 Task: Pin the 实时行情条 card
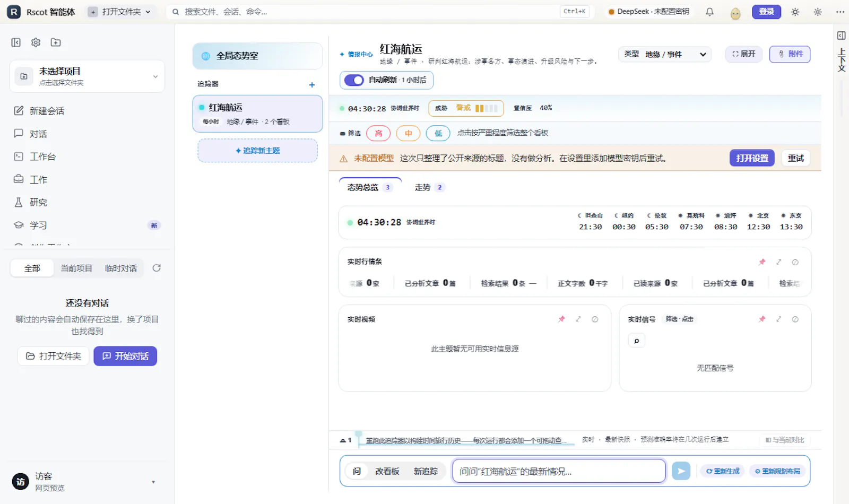[x=762, y=262]
